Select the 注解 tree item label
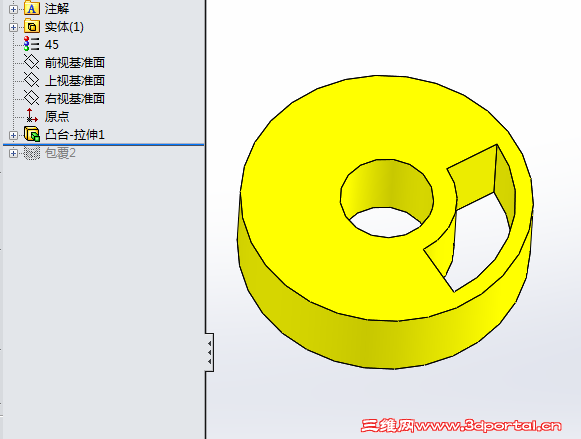The height and width of the screenshot is (439, 581). [57, 9]
